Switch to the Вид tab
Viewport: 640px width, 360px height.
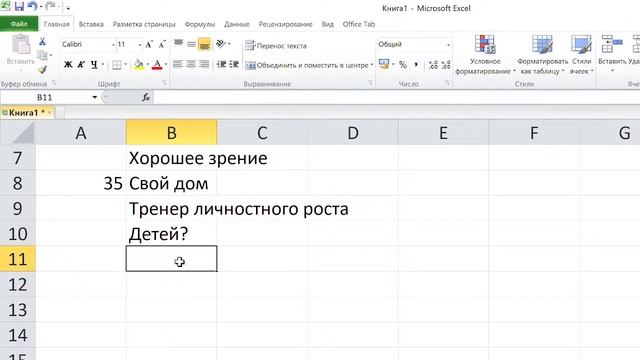pos(327,24)
